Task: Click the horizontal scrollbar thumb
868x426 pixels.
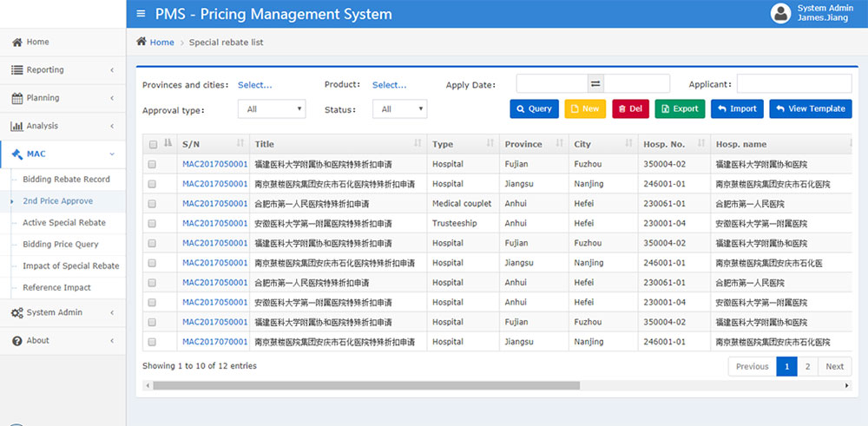Action: click(366, 385)
